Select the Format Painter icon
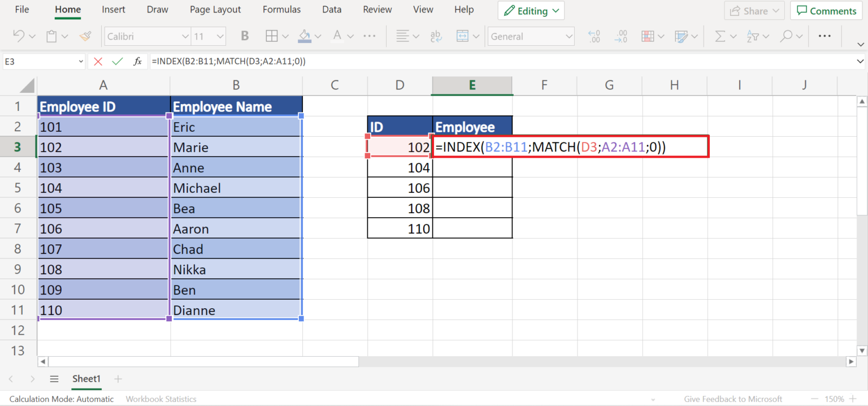868x406 pixels. 85,36
